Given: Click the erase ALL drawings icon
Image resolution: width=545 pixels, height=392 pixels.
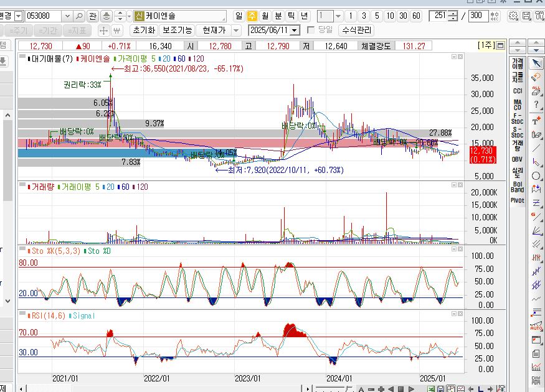Looking at the screenshot, I should (x=536, y=91).
